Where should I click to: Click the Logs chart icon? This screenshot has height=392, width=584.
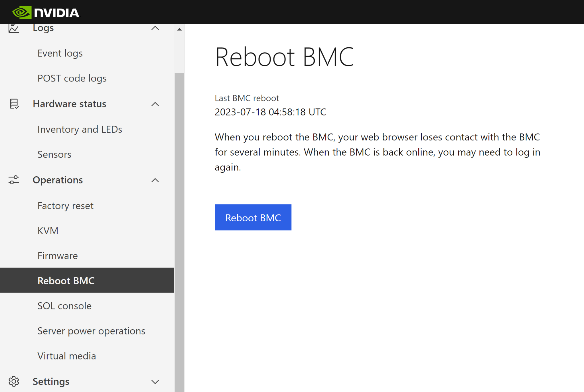[13, 28]
